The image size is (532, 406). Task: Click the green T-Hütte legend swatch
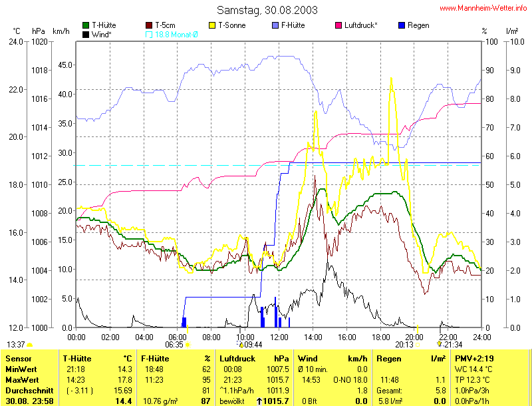coord(86,25)
